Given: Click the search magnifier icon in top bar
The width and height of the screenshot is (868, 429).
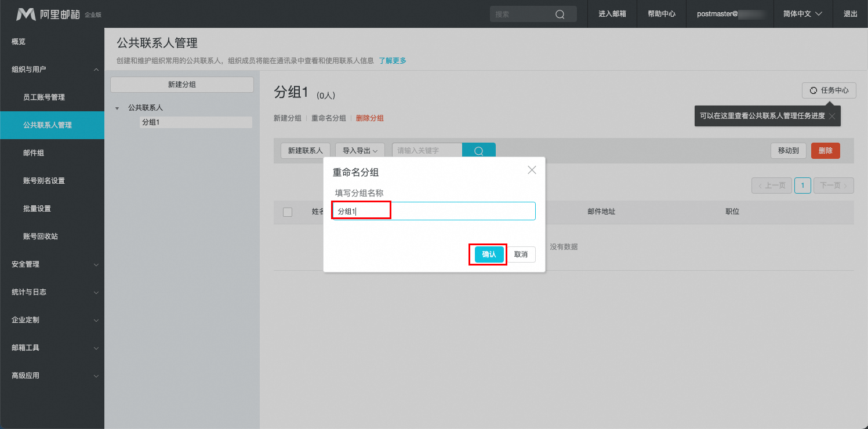Looking at the screenshot, I should [x=560, y=14].
